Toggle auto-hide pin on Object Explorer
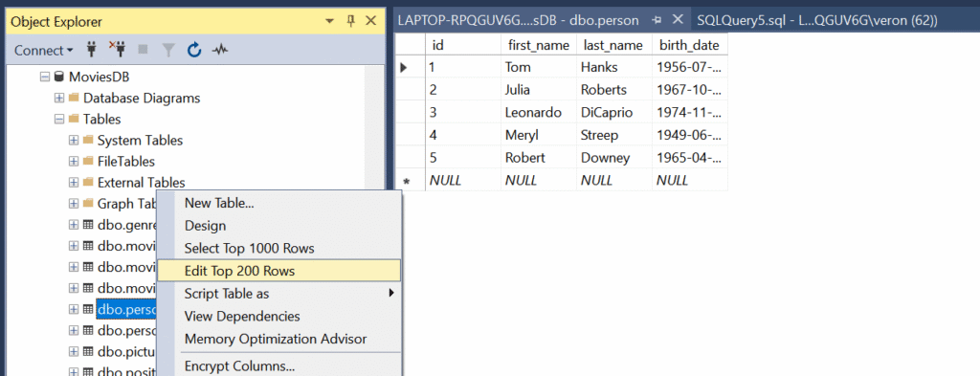 coord(350,21)
